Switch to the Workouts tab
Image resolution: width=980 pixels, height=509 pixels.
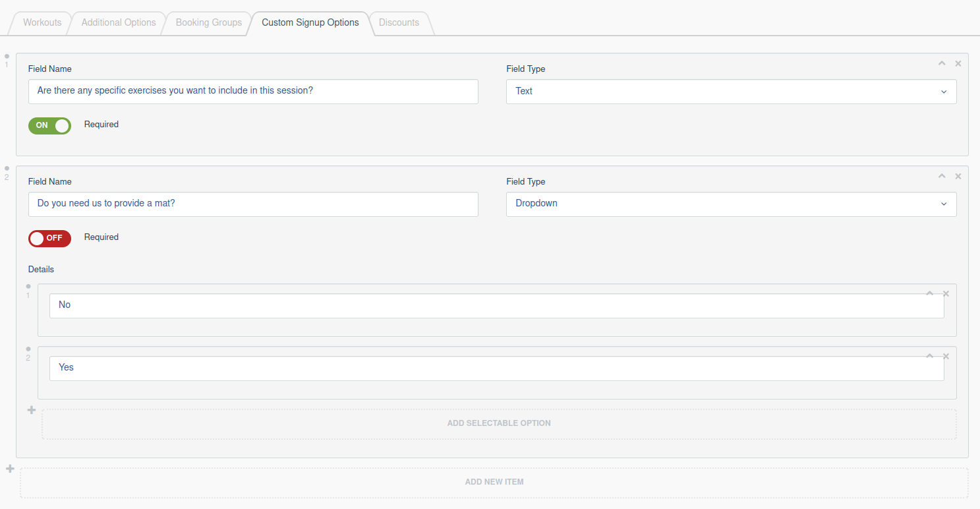[x=42, y=22]
